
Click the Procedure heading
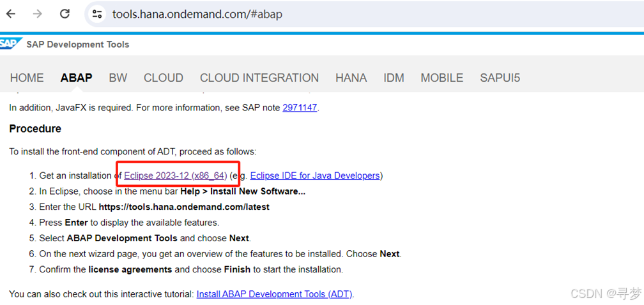click(x=35, y=129)
